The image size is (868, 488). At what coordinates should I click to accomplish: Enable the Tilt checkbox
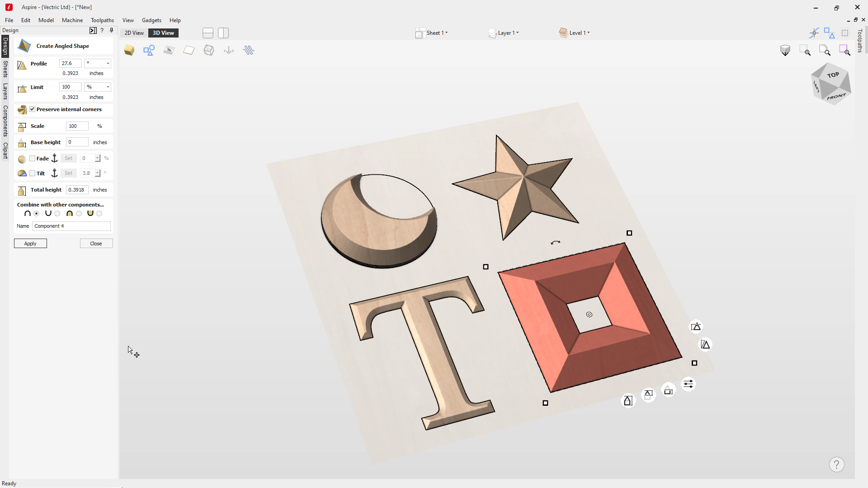33,174
